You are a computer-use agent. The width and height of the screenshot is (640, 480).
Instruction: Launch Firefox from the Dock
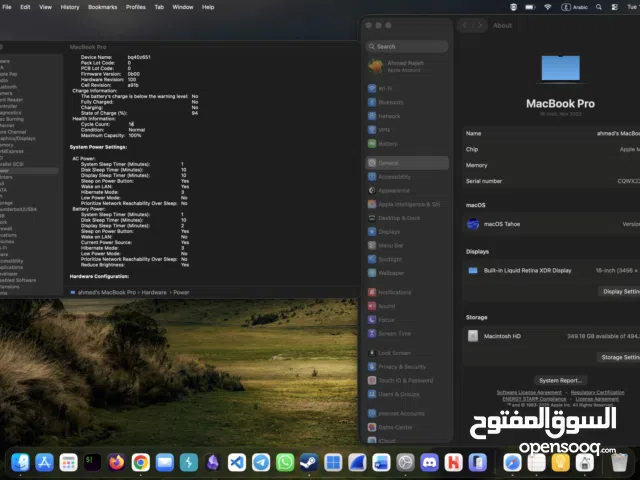point(116,462)
